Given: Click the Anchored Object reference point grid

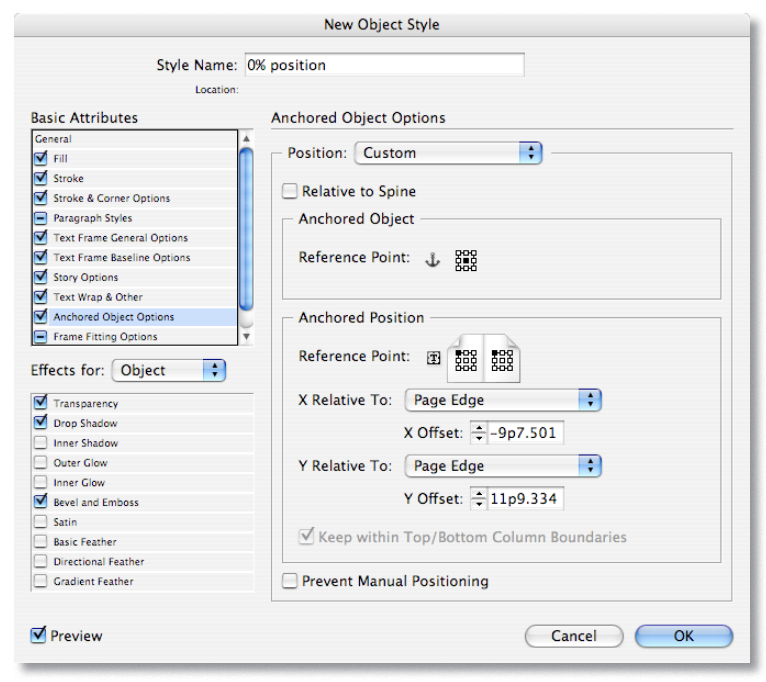Looking at the screenshot, I should (466, 260).
